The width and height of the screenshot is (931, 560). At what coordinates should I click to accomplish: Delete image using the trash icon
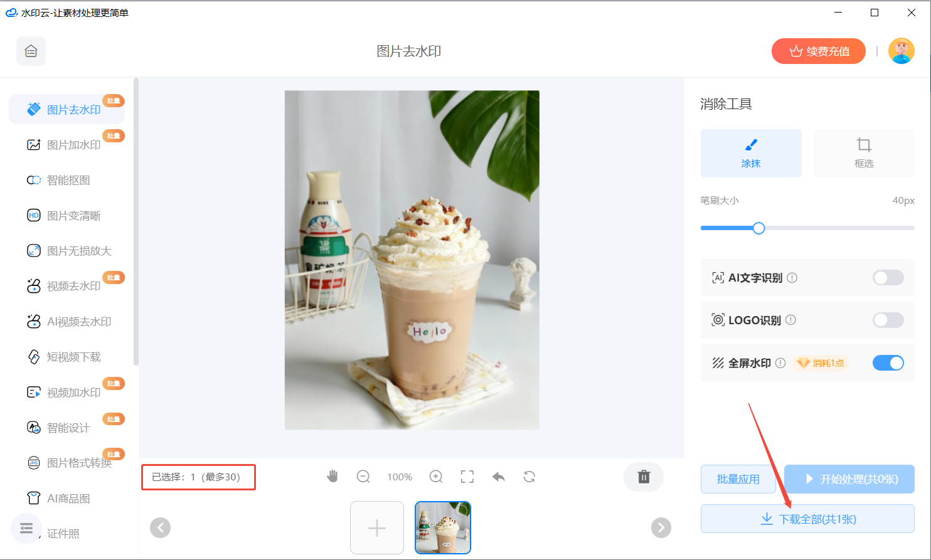644,477
